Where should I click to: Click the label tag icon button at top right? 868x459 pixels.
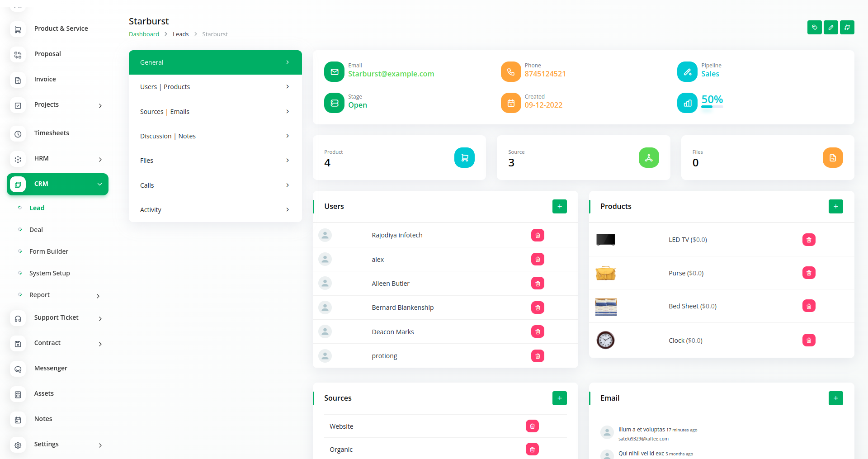click(814, 28)
